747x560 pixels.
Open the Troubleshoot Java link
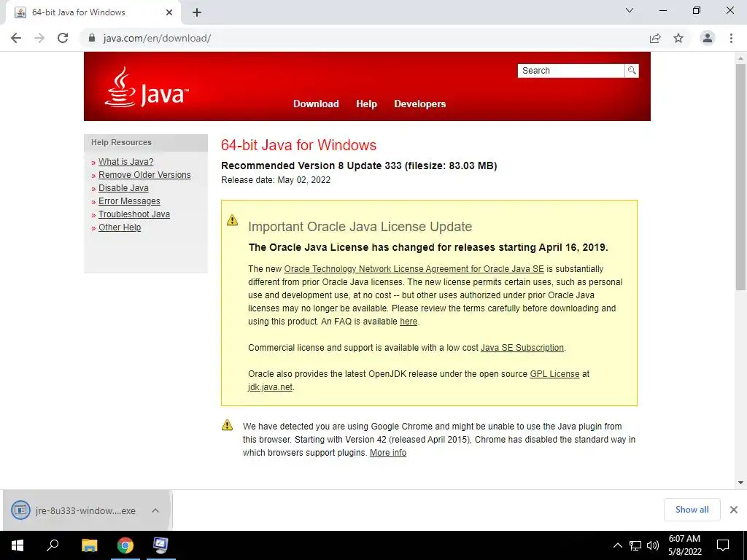point(134,214)
